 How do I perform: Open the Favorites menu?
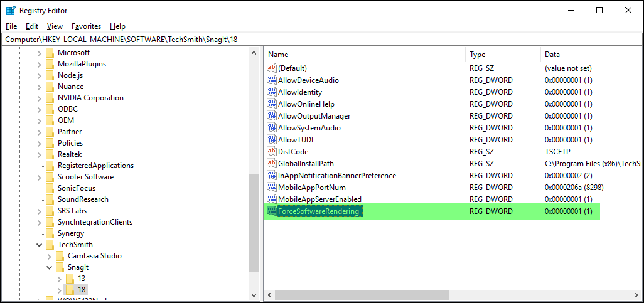point(86,26)
